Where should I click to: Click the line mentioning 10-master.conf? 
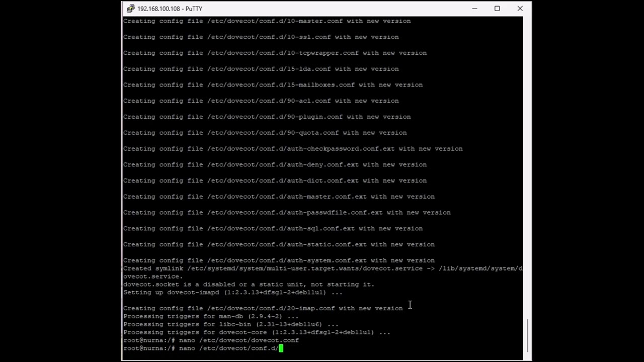(267, 21)
